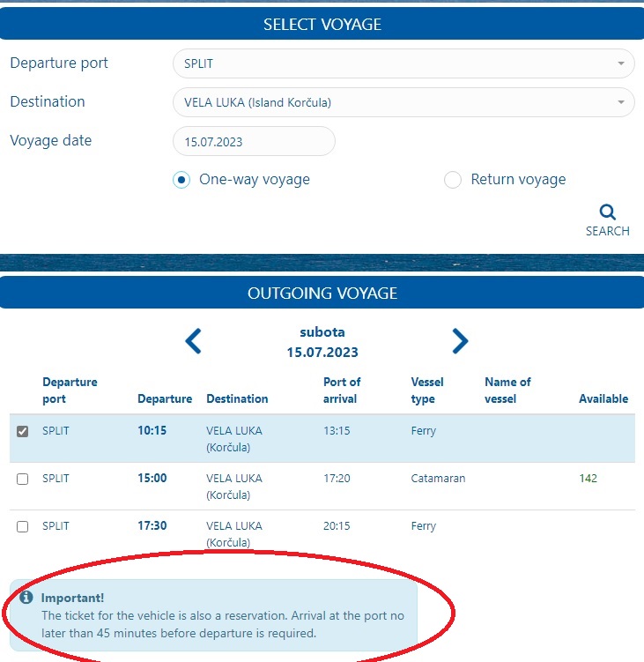Click the subota 15.07.2023 date heading

pyautogui.click(x=322, y=342)
